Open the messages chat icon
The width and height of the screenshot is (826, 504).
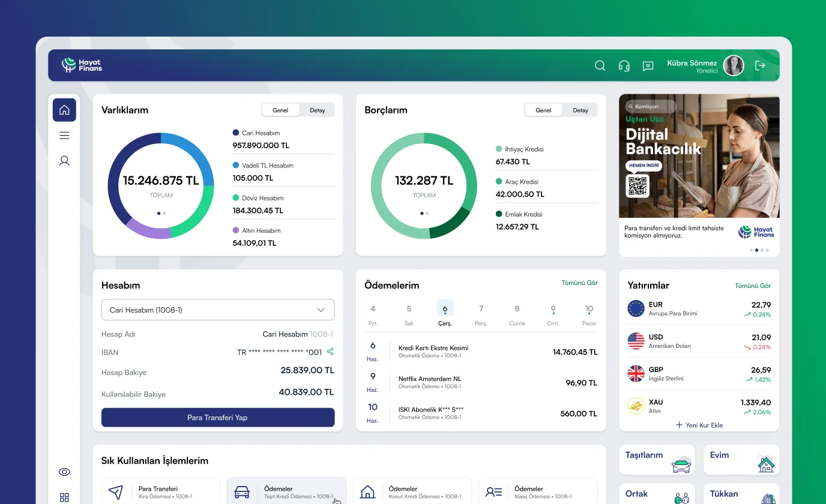648,66
